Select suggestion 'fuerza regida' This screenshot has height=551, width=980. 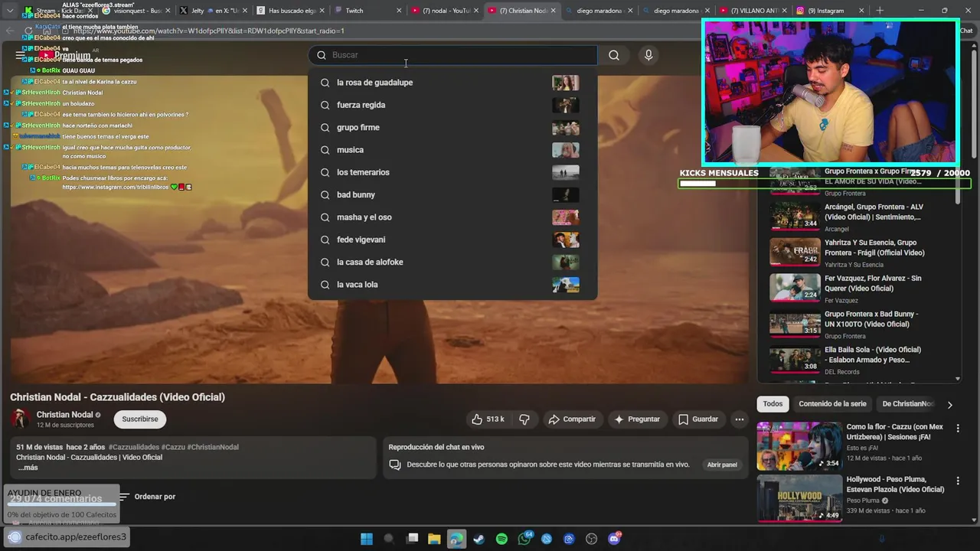point(452,105)
